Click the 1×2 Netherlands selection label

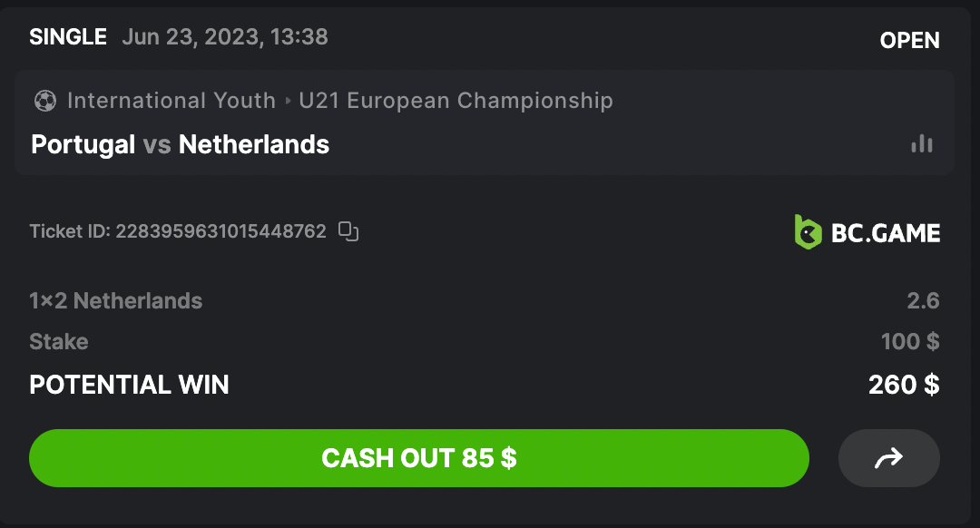point(116,301)
